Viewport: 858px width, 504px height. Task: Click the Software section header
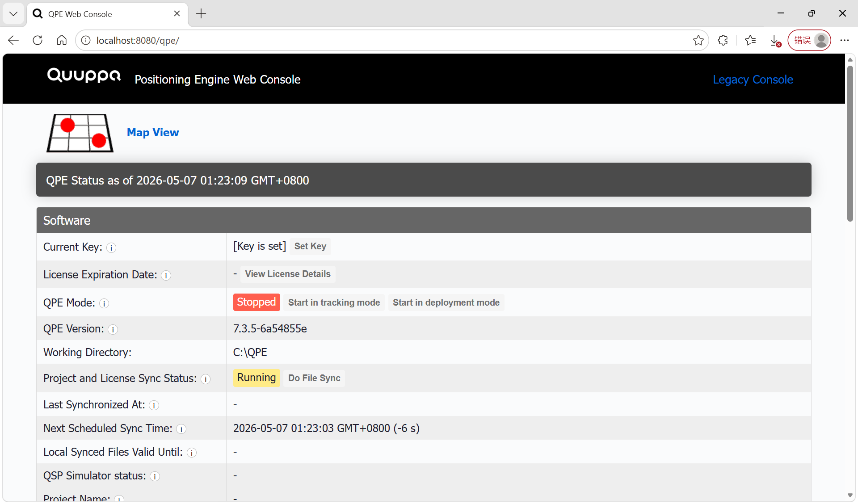(x=424, y=220)
